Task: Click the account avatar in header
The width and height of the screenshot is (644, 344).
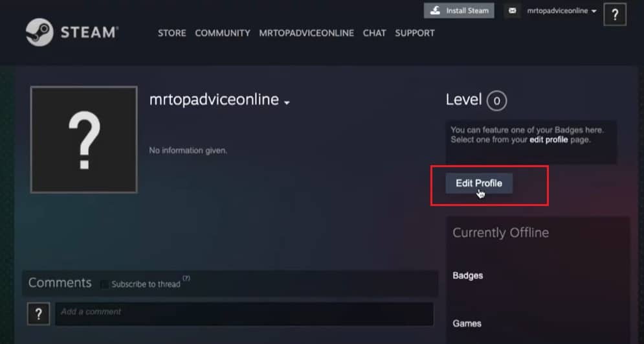Action: 615,15
